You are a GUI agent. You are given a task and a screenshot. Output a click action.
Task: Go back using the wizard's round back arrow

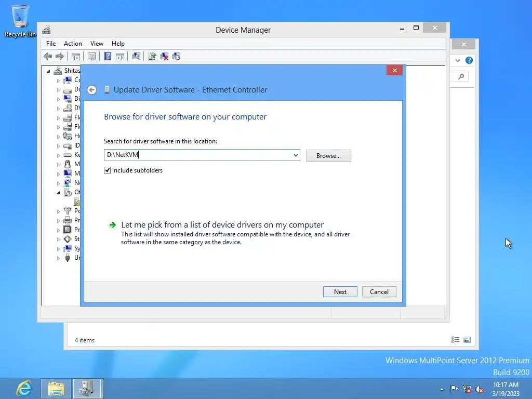pos(91,90)
